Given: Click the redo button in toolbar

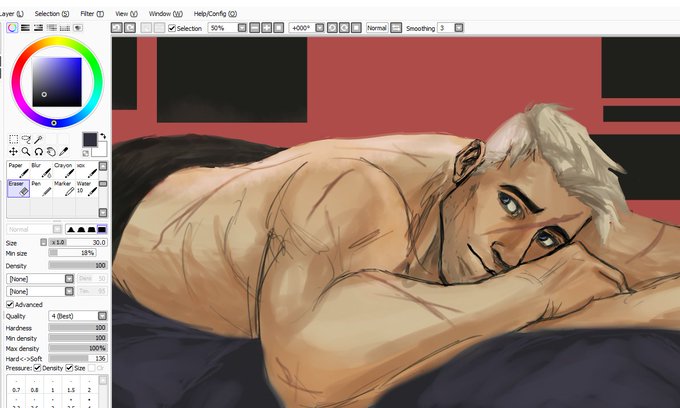Looking at the screenshot, I should [130, 28].
